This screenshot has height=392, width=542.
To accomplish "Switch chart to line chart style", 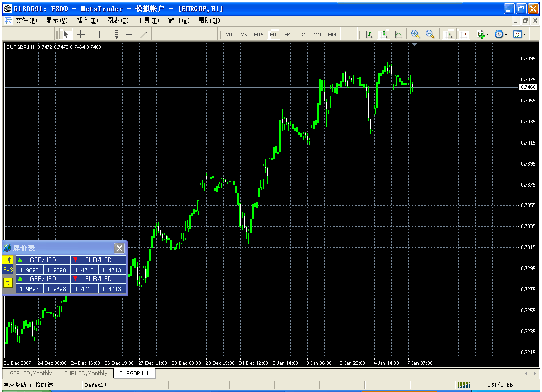I will [397, 34].
